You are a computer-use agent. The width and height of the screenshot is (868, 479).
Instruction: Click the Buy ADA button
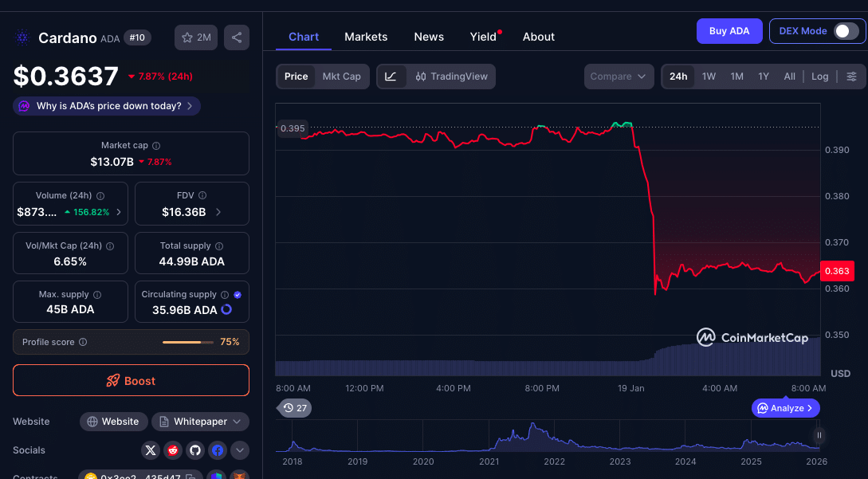729,31
